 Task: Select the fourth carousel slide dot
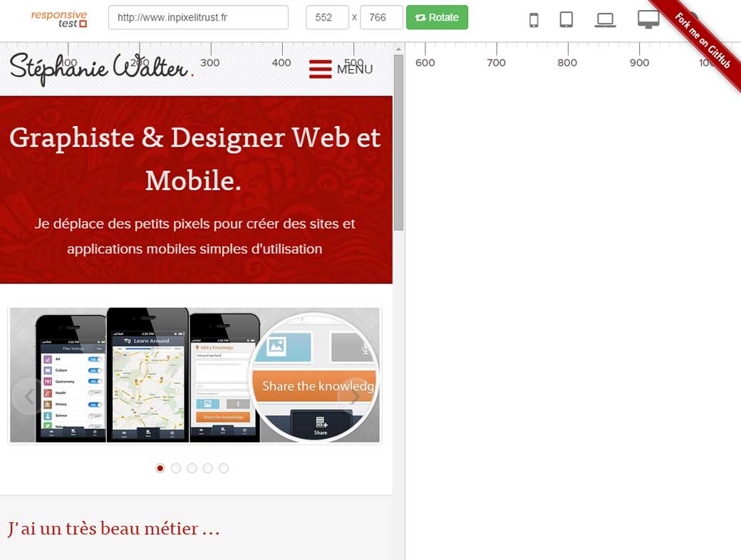tap(208, 468)
